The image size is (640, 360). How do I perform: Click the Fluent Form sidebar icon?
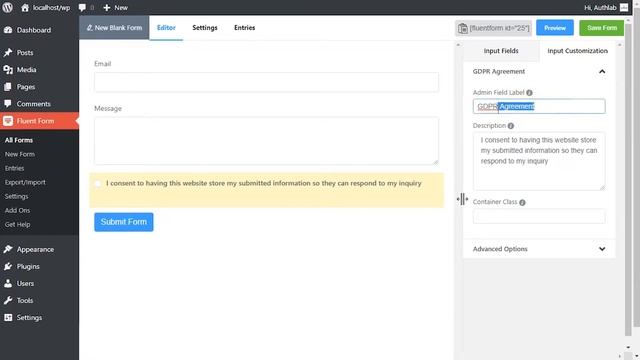click(x=8, y=121)
